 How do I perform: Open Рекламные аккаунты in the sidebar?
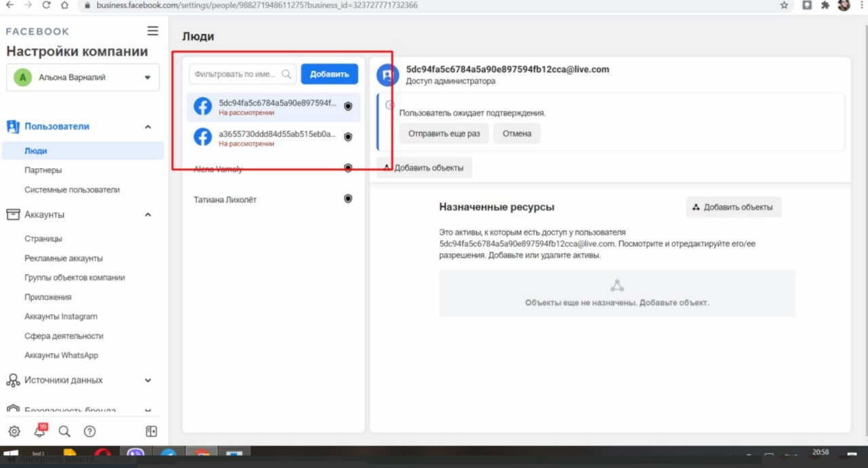pyautogui.click(x=64, y=258)
